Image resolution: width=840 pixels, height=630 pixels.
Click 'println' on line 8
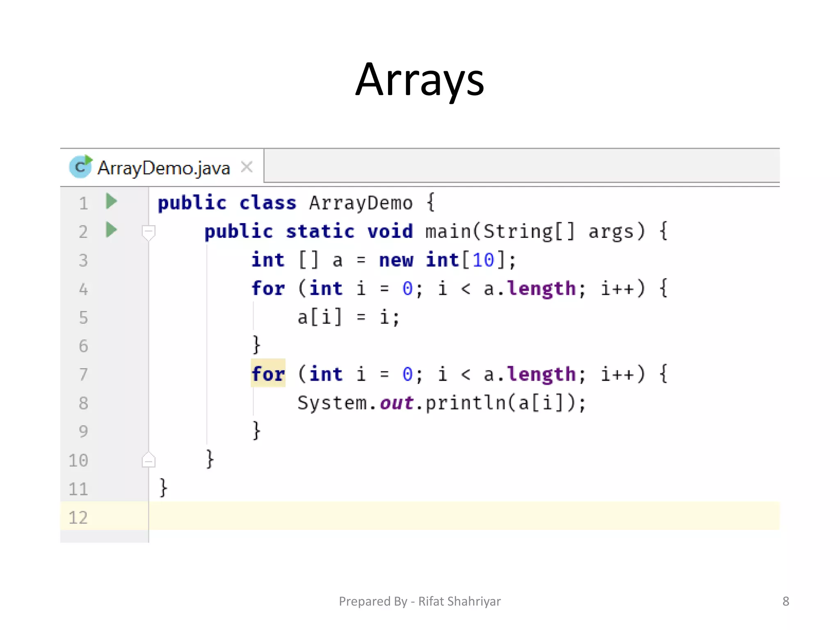[x=466, y=404]
